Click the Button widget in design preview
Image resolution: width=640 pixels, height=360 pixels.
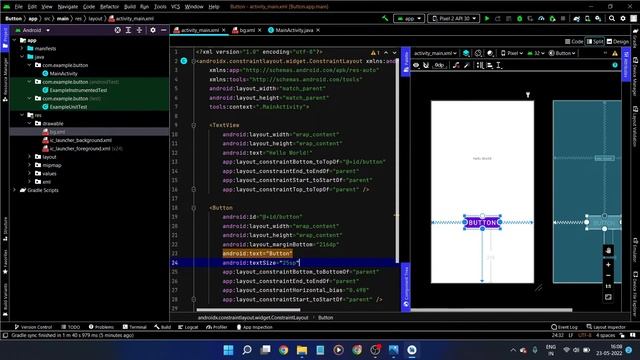pos(482,222)
